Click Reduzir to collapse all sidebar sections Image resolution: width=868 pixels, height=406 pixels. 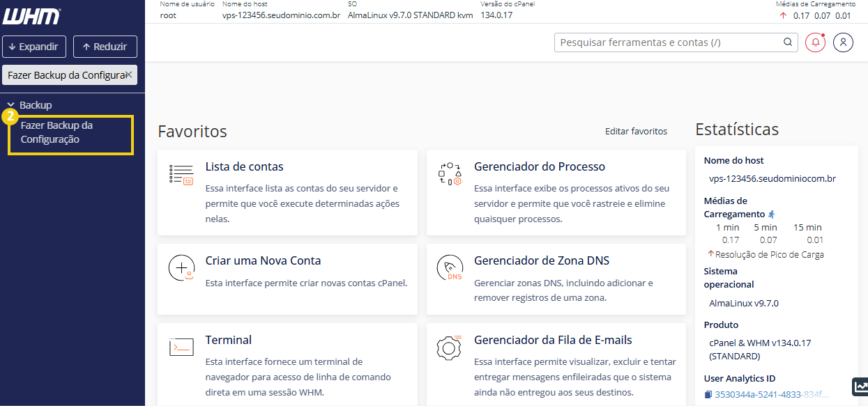tap(105, 47)
